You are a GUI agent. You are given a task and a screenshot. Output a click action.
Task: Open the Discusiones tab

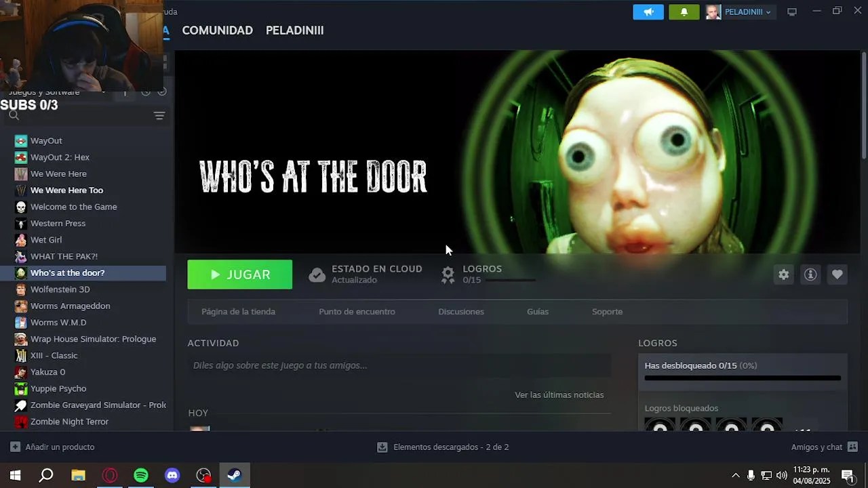(461, 312)
